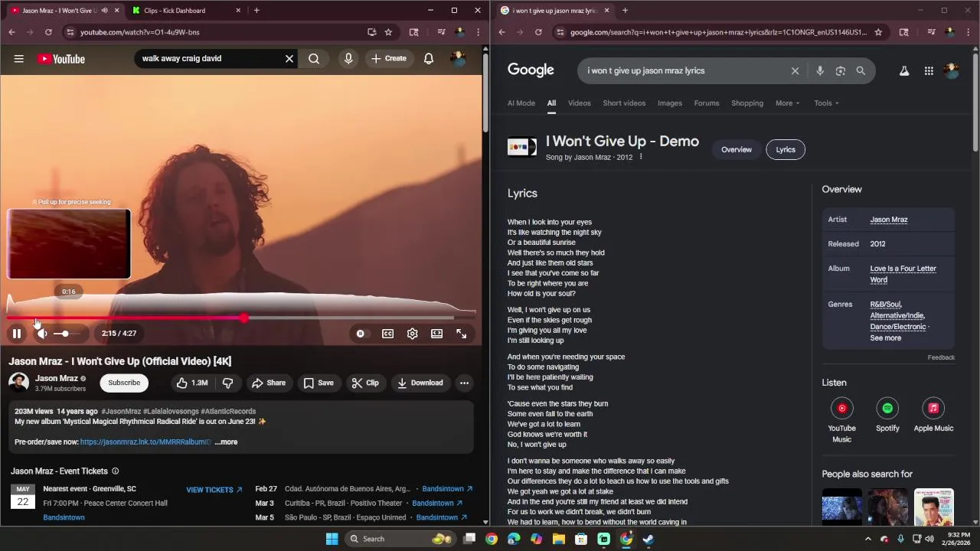Dislike the Jason Mraz video
The height and width of the screenshot is (551, 980).
point(227,383)
